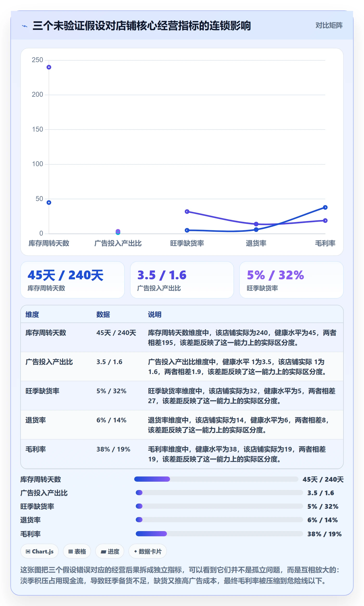Click the 广告投入产出比 progress bar
Image resolution: width=364 pixels, height=606 pixels.
[x=219, y=493]
